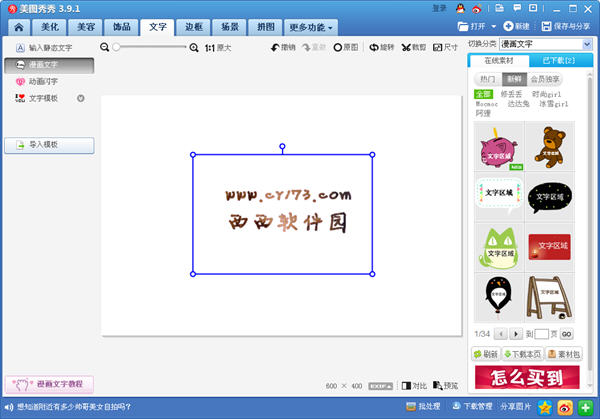
Task: Rotate the image (旋转)
Action: click(x=382, y=47)
